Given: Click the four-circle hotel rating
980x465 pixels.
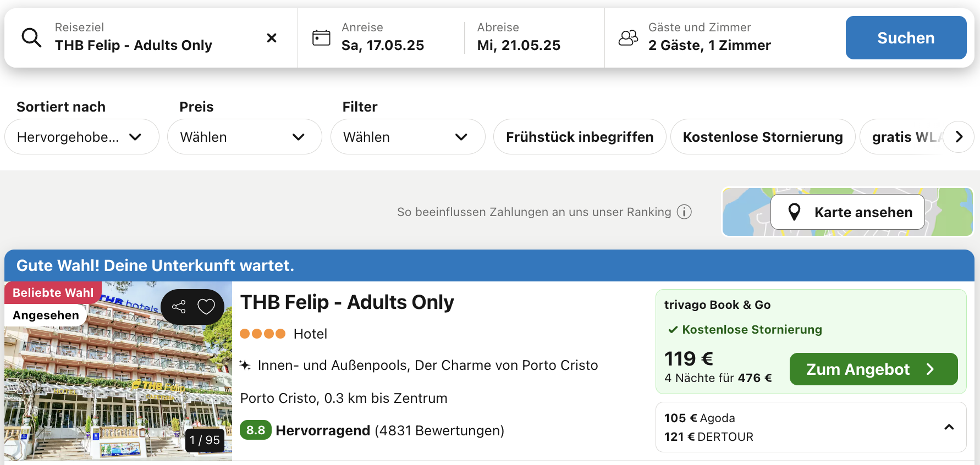Looking at the screenshot, I should click(x=263, y=334).
